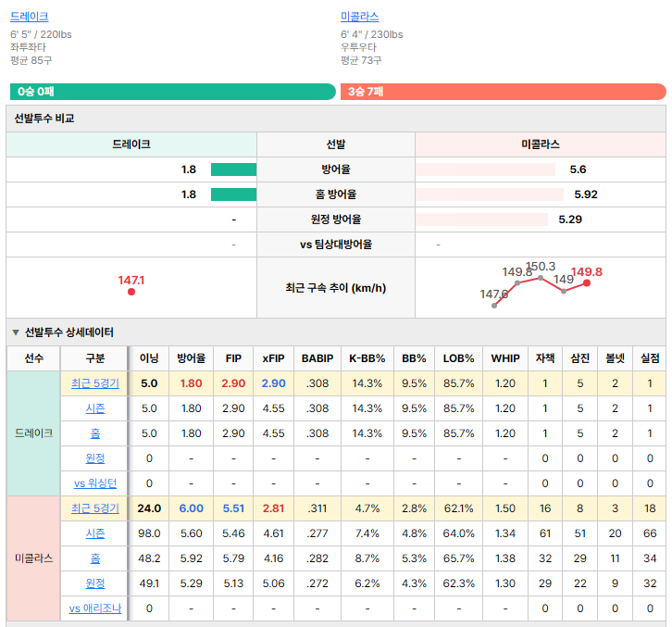
Task: Click 드레이크's green 방어율 bar
Action: 233,169
